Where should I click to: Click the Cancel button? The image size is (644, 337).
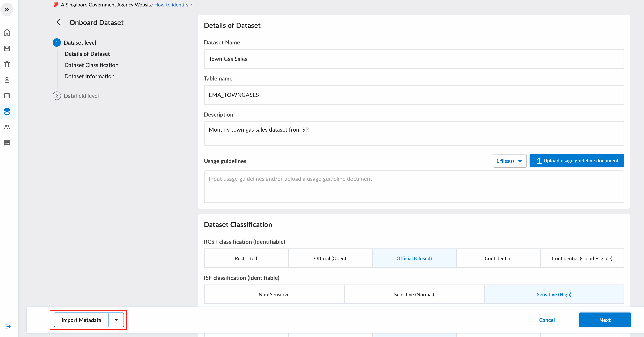coord(547,320)
